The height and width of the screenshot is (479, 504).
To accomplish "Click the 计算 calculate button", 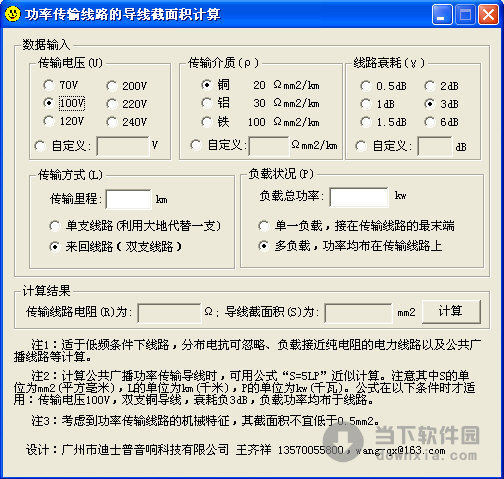I will (451, 311).
